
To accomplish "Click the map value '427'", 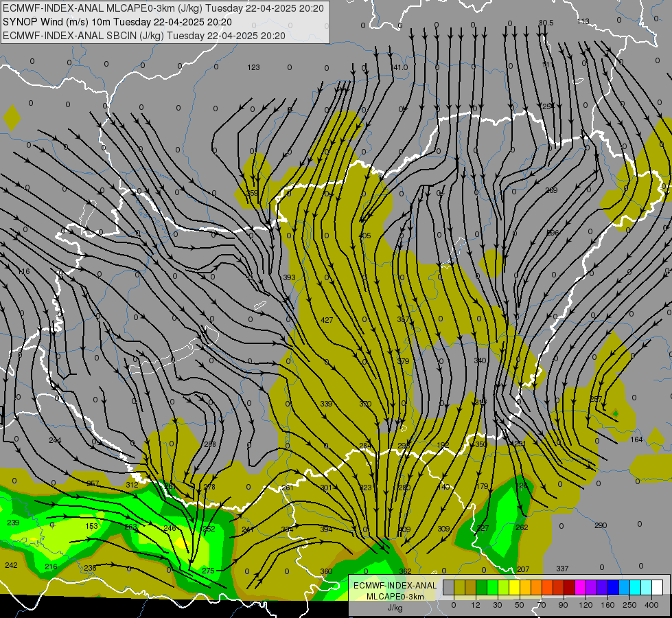I will coord(327,320).
